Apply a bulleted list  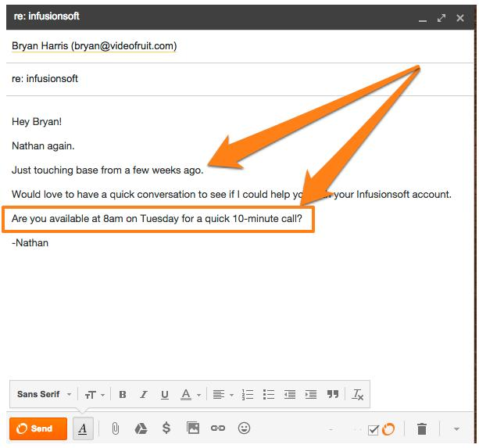pyautogui.click(x=269, y=395)
